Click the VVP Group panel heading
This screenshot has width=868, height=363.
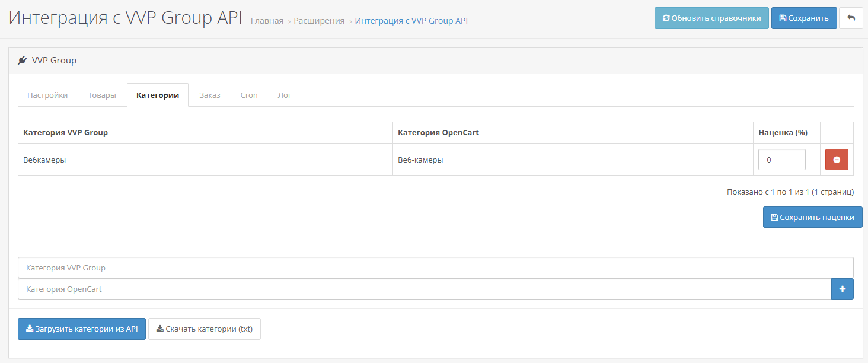click(436, 60)
